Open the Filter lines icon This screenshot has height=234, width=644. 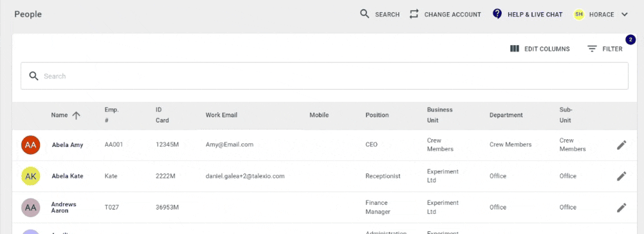tap(592, 48)
